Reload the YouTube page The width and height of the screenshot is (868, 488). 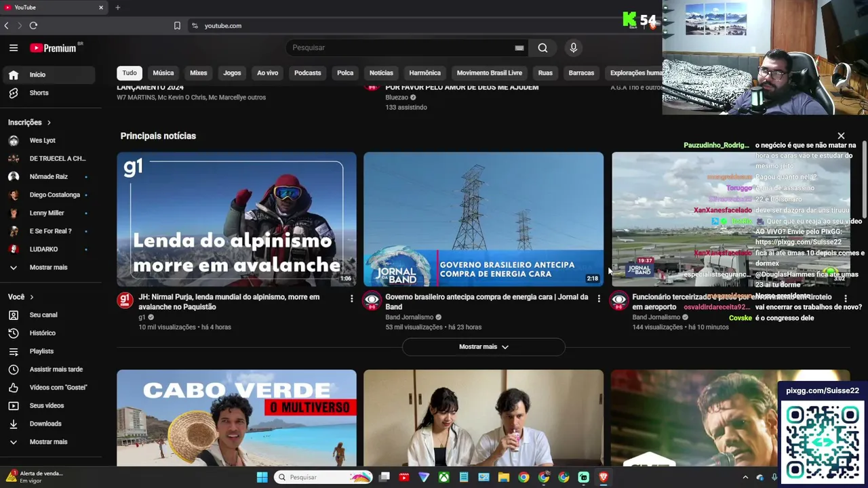[x=33, y=26]
